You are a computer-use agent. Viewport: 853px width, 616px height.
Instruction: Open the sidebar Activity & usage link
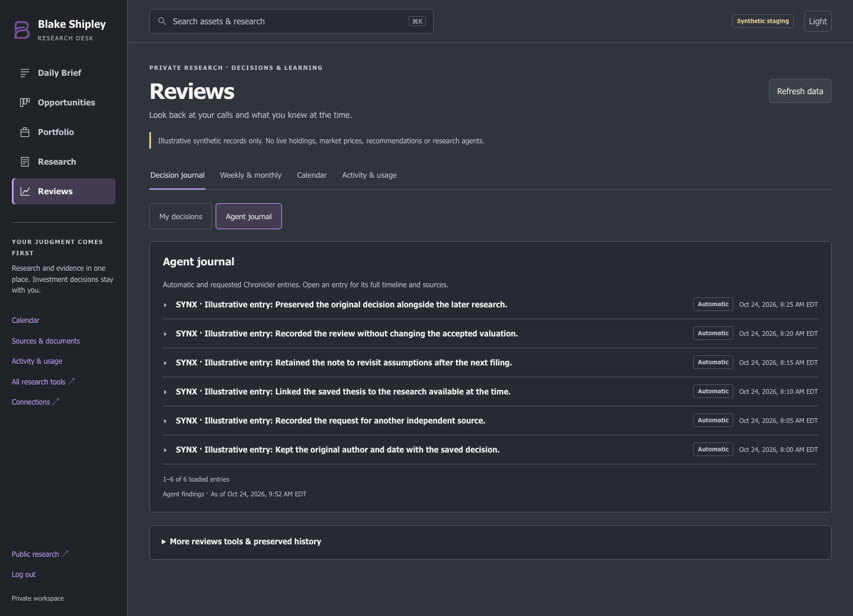pos(37,361)
